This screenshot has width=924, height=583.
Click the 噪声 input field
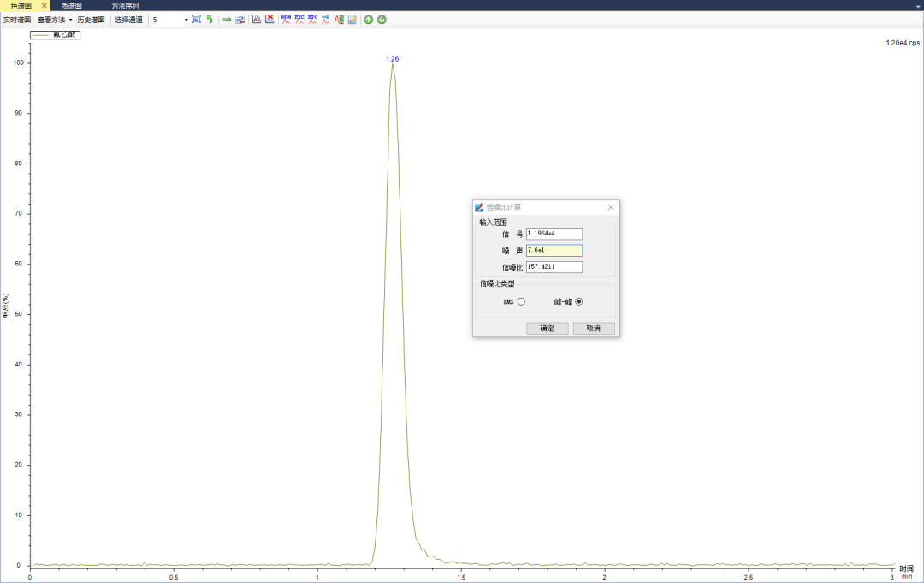click(x=554, y=251)
